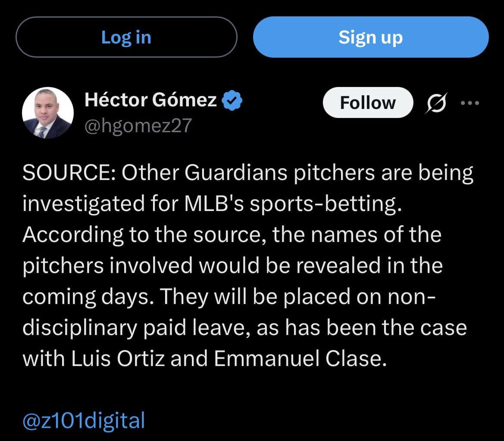This screenshot has width=504, height=441.
Task: Open Héctor Gómez's profile picture
Action: [47, 113]
